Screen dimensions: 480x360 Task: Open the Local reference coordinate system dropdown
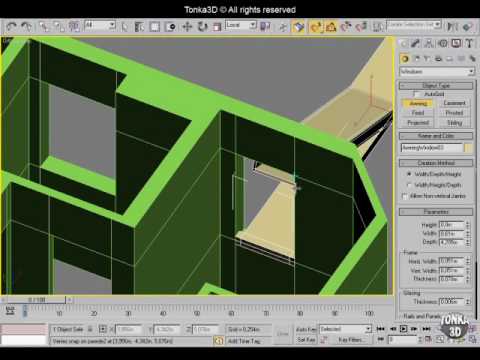241,25
